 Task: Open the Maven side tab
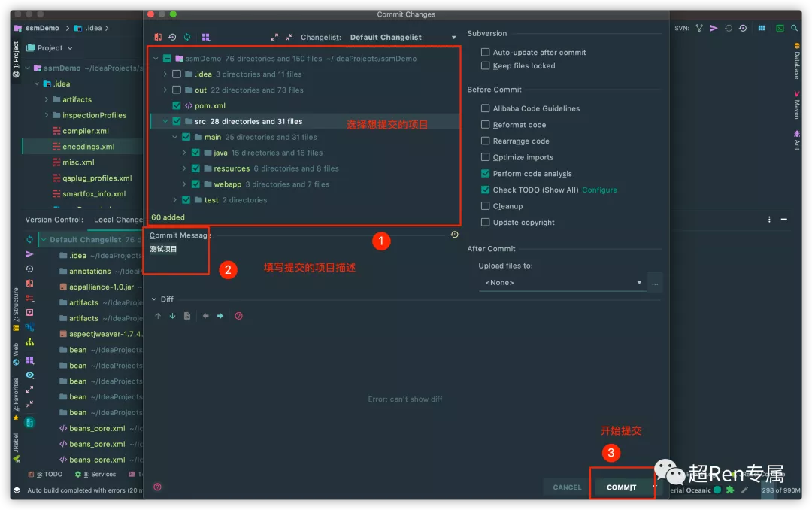pos(797,106)
